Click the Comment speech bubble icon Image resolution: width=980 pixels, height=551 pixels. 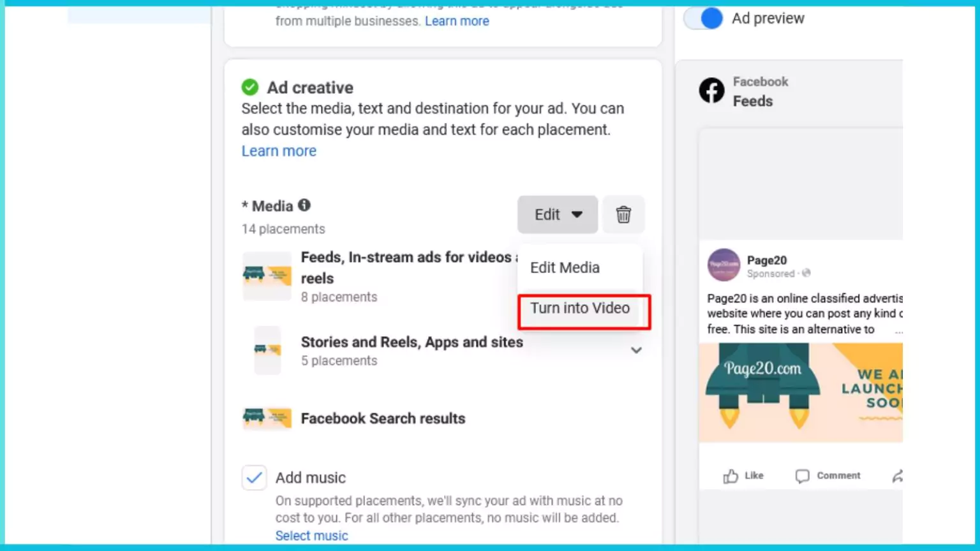tap(802, 476)
